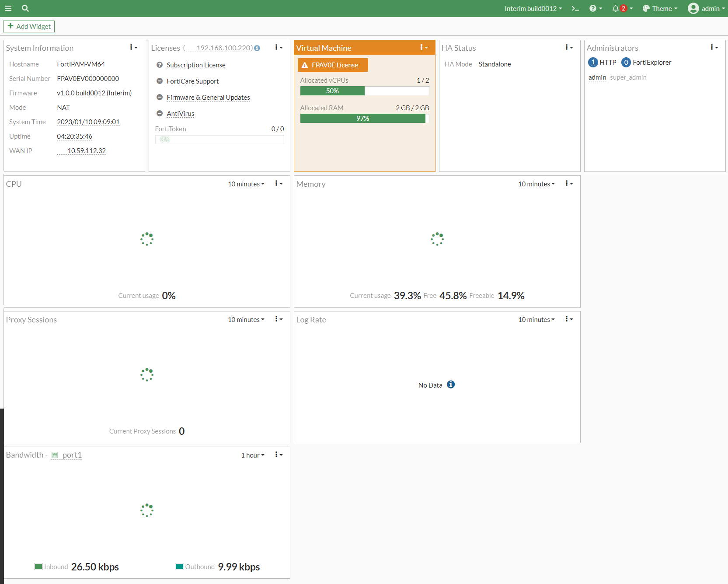Open the System Information widget options menu
Screen dimensions: 728x584
pyautogui.click(x=133, y=47)
